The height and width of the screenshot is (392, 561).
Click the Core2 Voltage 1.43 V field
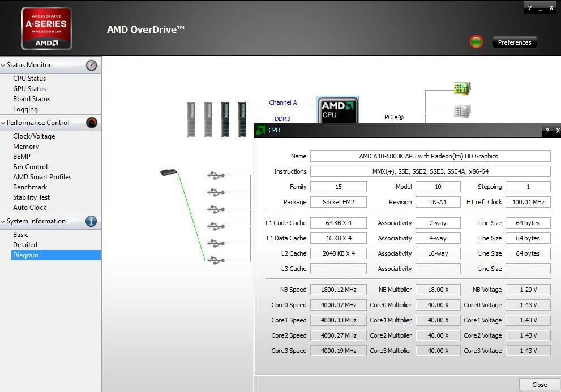tap(528, 335)
